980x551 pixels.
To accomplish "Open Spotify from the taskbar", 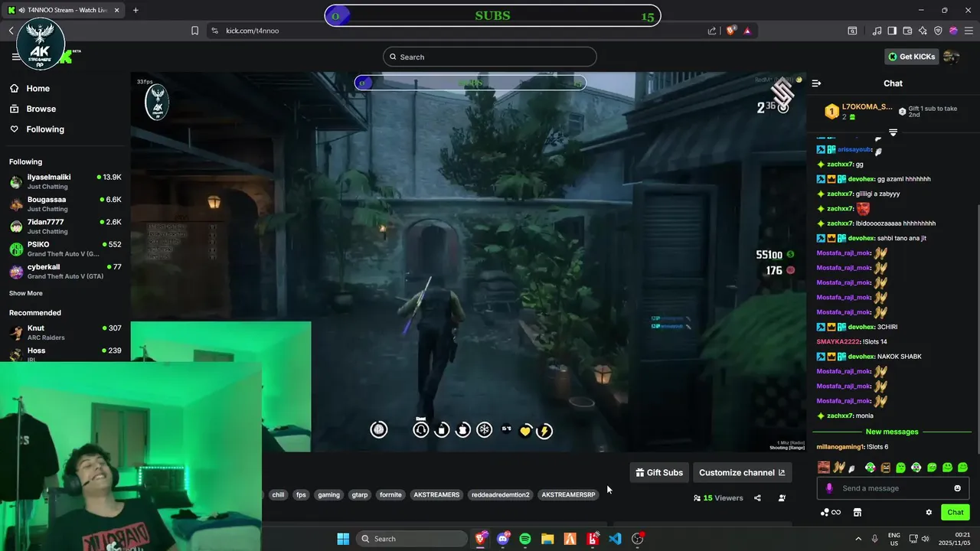I will [x=525, y=539].
